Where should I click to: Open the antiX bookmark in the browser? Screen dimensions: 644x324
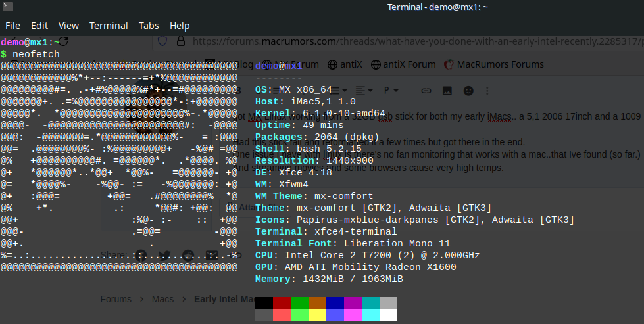point(345,65)
